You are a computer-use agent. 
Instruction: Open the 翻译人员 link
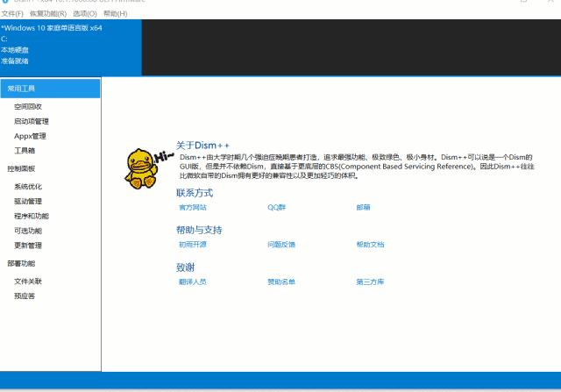tap(193, 282)
